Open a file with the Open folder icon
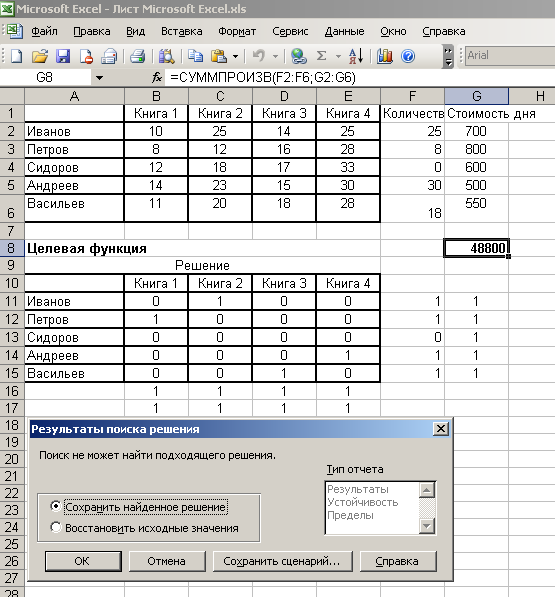Image resolution: width=555 pixels, height=597 pixels. pos(40,56)
